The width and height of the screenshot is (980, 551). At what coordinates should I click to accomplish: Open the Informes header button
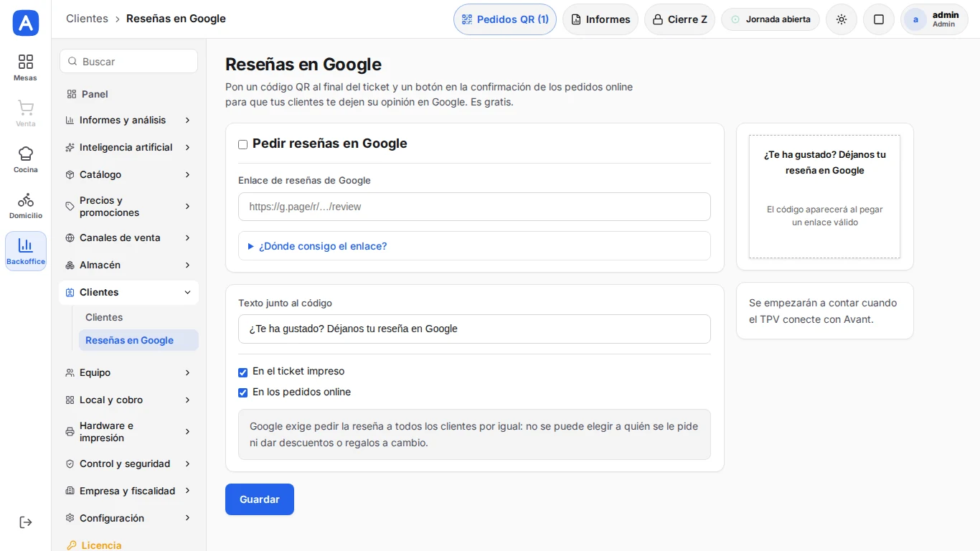pos(600,19)
